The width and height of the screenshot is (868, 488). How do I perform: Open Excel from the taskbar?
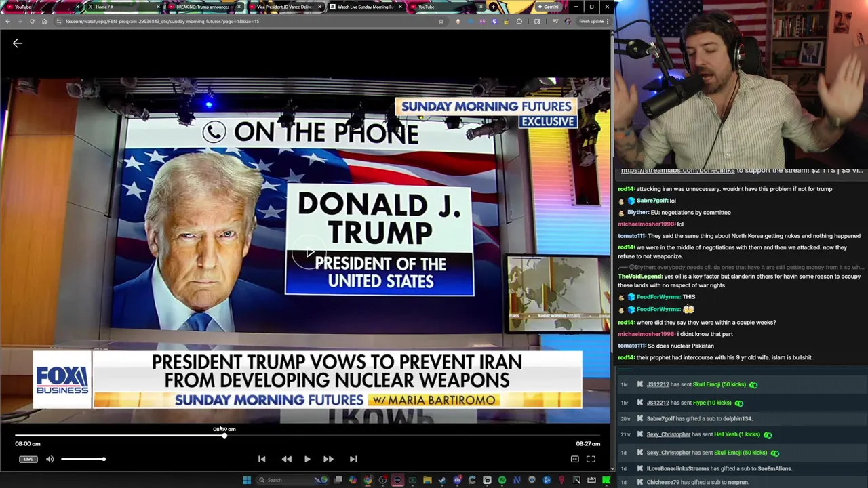tap(412, 480)
